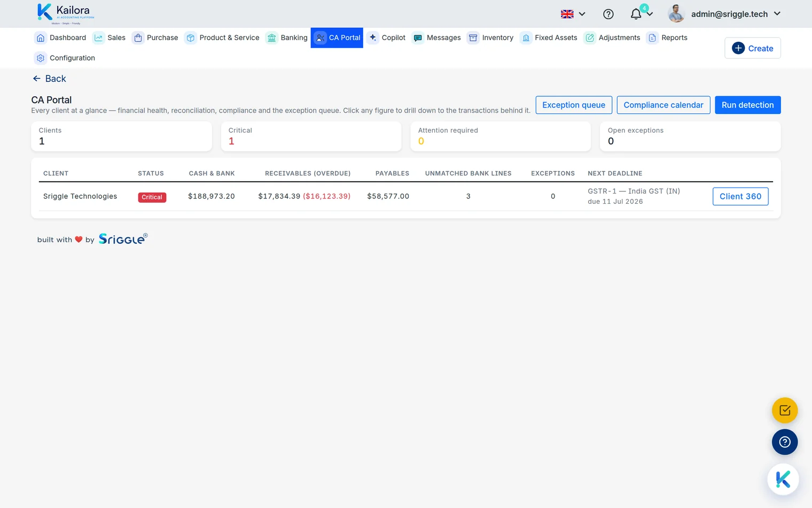
Task: Click the unmatched bank lines value 3
Action: coord(469,196)
